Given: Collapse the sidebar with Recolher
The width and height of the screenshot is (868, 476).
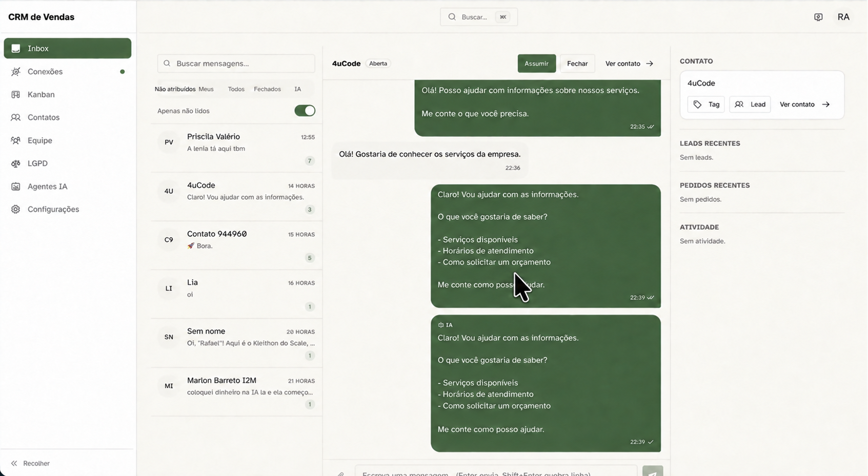Looking at the screenshot, I should point(30,463).
